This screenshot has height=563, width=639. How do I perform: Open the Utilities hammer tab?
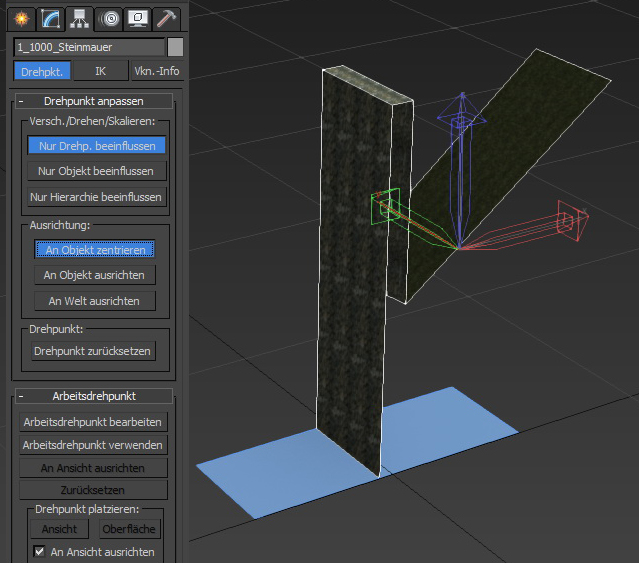pyautogui.click(x=166, y=17)
